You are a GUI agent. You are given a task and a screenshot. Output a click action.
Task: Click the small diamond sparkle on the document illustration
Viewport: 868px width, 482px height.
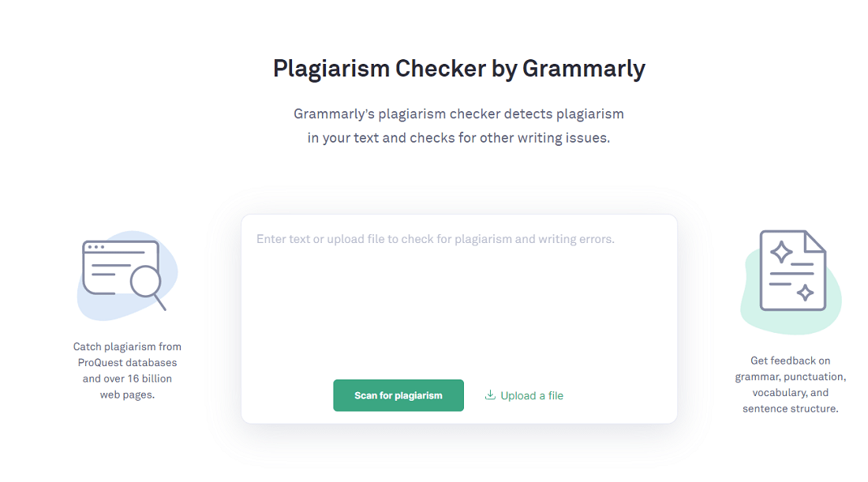pyautogui.click(x=806, y=293)
